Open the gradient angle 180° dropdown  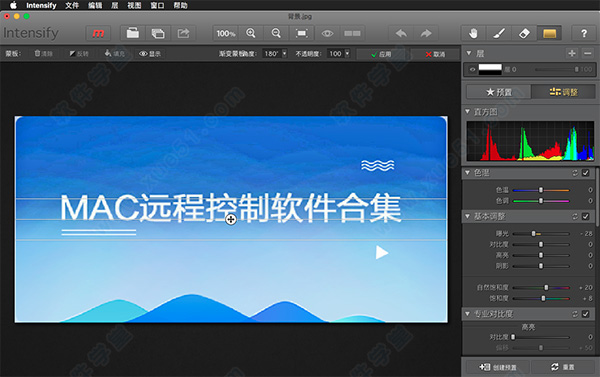pos(284,54)
